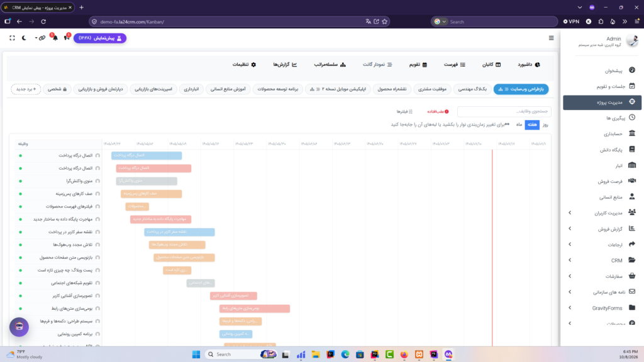Expand the CRM sidebar submenu
This screenshot has width=644, height=362.
[570, 260]
